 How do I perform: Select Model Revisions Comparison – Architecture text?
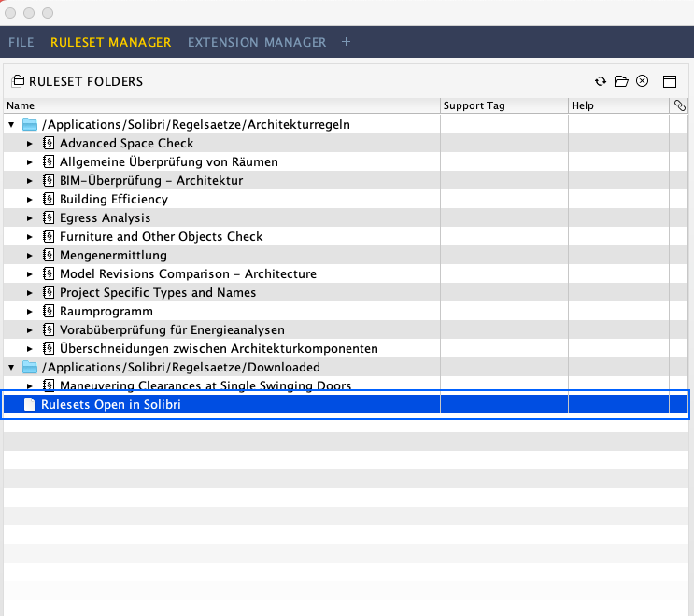[x=188, y=273]
